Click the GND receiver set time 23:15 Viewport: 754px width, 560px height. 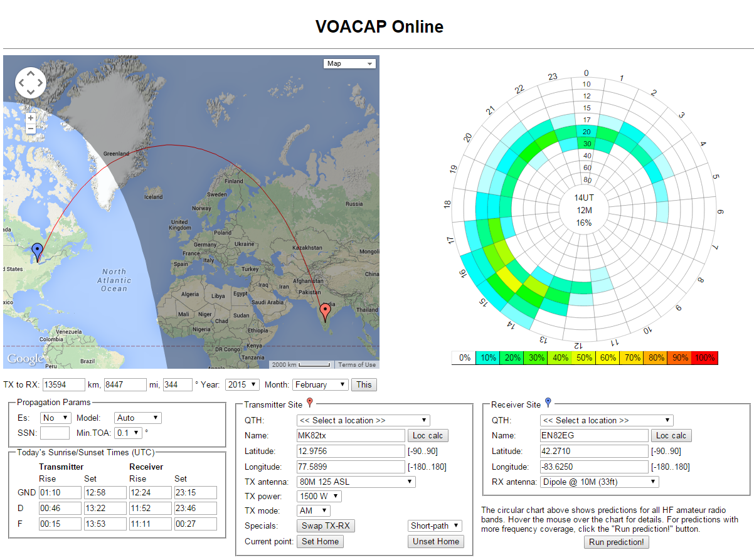196,493
